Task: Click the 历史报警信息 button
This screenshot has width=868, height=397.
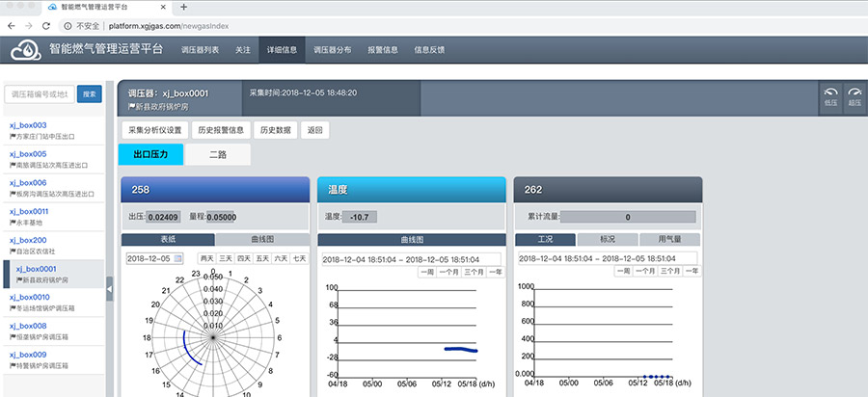Action: [221, 130]
